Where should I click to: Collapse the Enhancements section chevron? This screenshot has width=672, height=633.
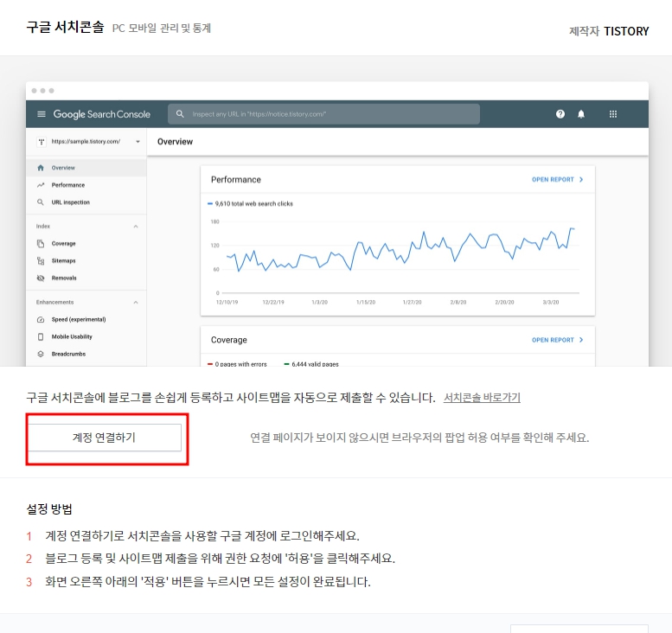[136, 302]
